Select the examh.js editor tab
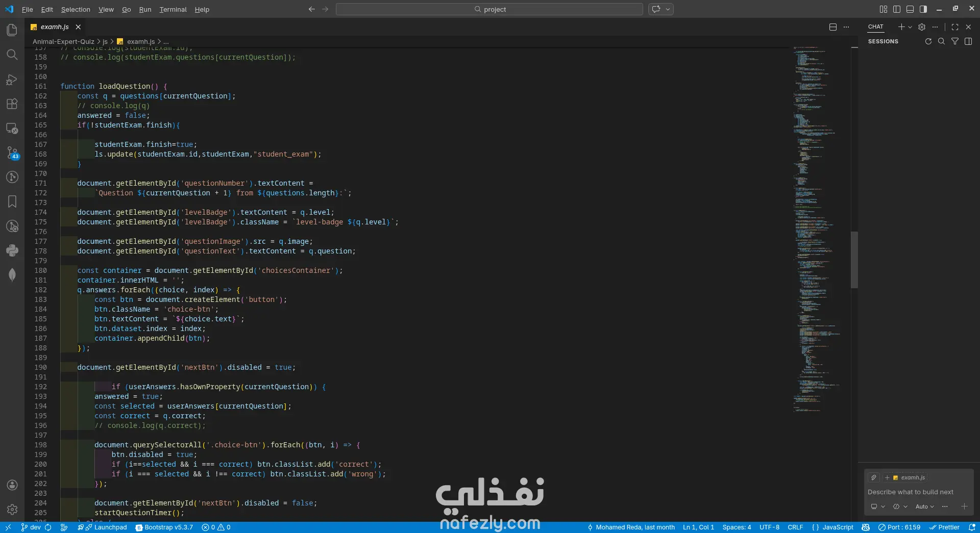 click(x=55, y=27)
